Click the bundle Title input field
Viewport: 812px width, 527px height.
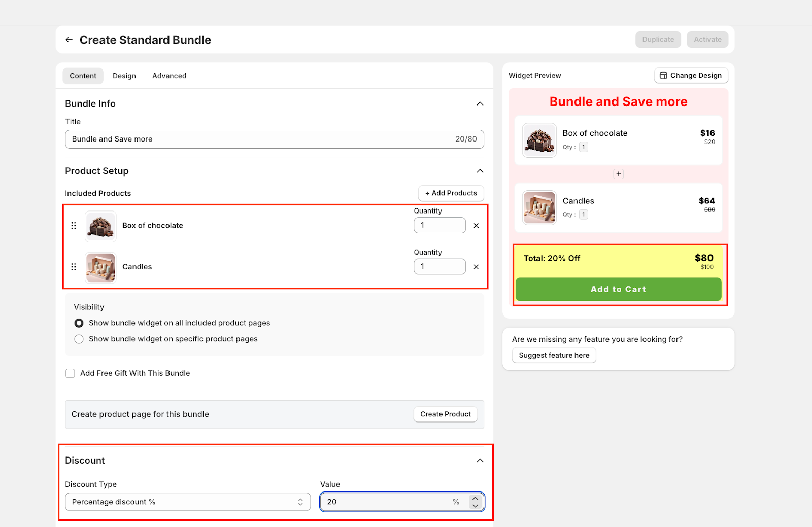pos(259,139)
